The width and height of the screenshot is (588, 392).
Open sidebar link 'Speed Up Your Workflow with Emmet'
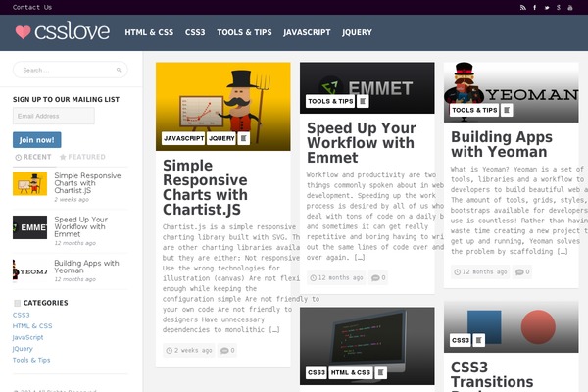[81, 226]
